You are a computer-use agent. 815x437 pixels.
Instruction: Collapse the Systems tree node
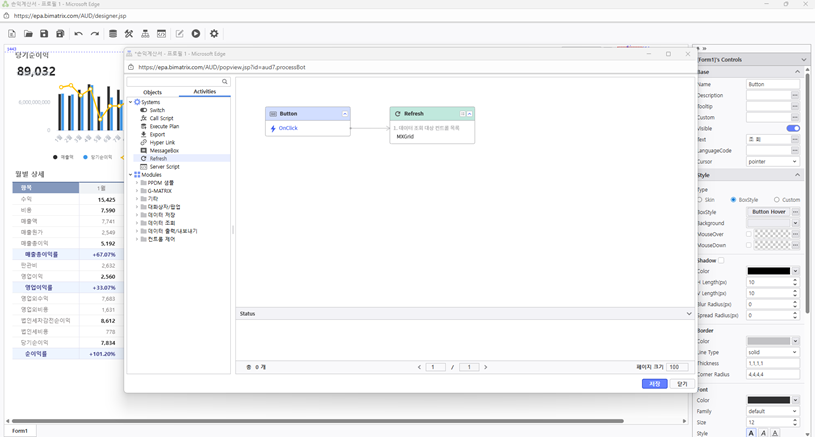[x=131, y=102]
